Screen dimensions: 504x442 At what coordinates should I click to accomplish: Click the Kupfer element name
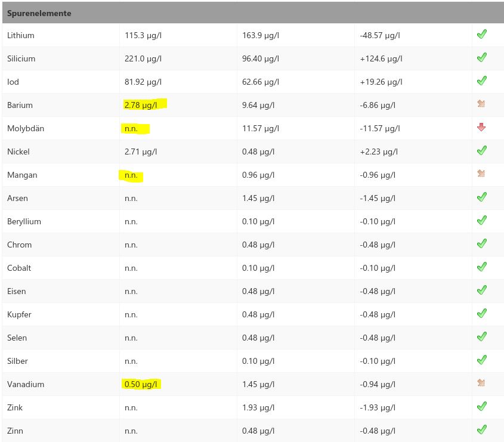tap(19, 314)
